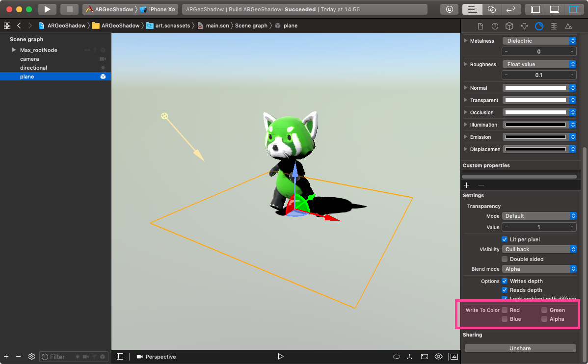Click the Normal color well
The image size is (588, 364).
535,88
